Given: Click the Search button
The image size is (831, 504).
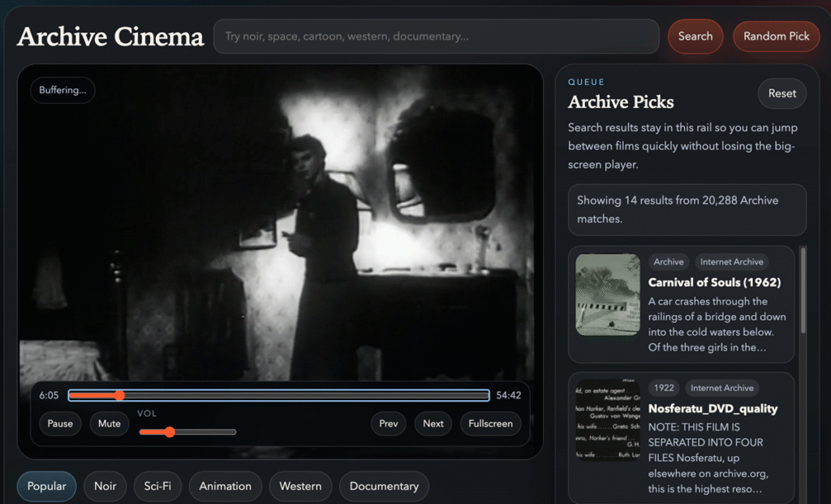Looking at the screenshot, I should 695,37.
